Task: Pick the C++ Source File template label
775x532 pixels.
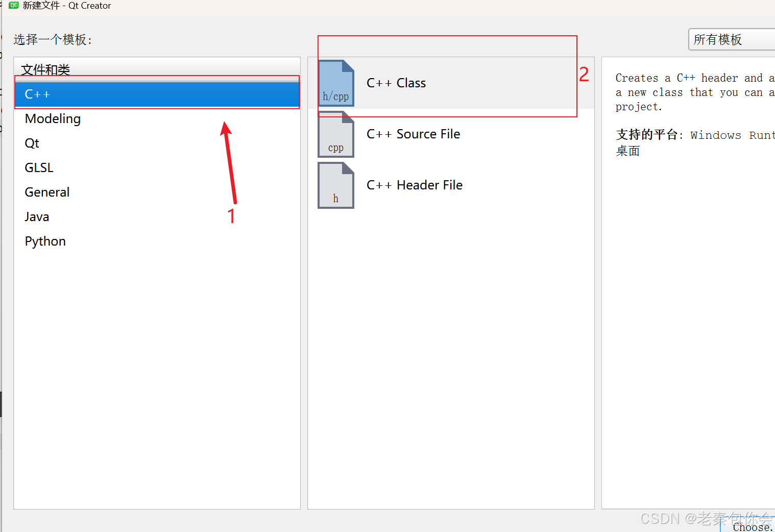Action: click(x=414, y=134)
